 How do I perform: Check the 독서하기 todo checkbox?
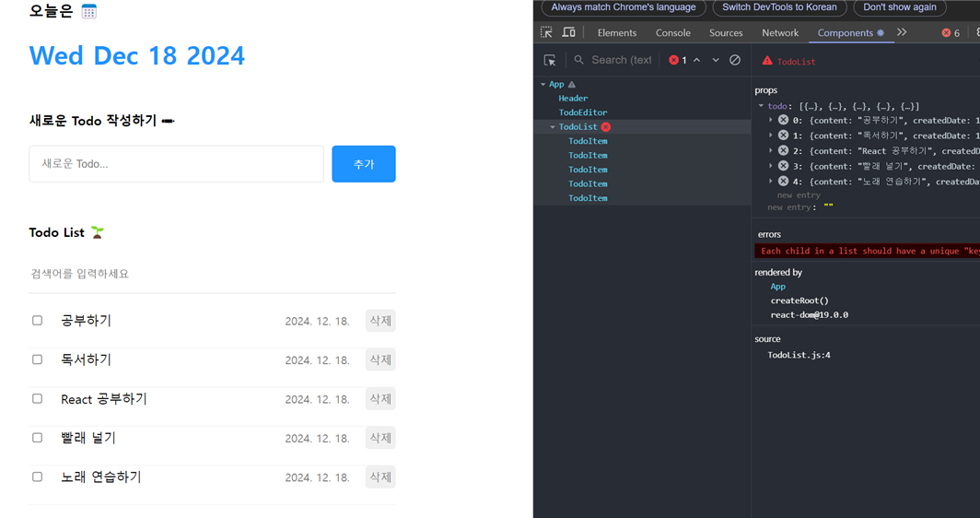coord(38,359)
